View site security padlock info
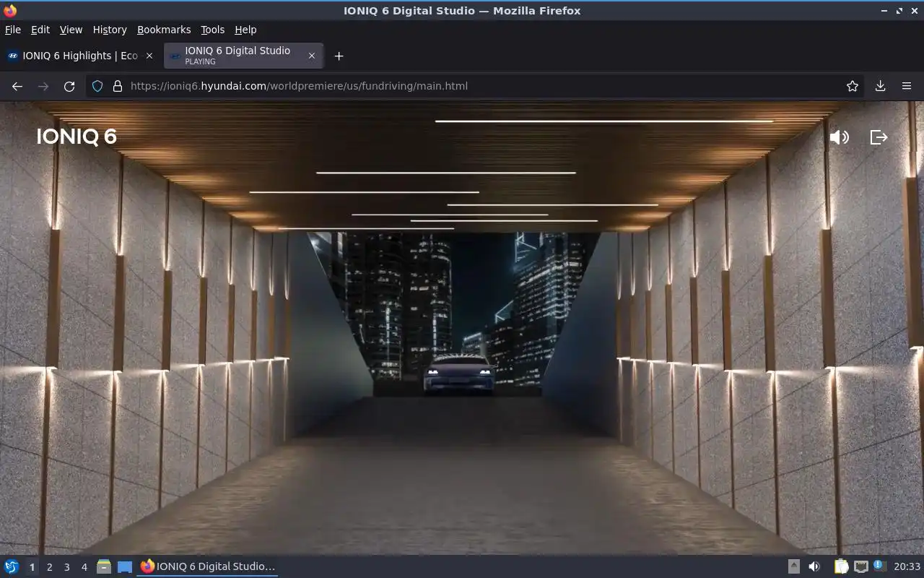This screenshot has height=578, width=924. point(117,86)
